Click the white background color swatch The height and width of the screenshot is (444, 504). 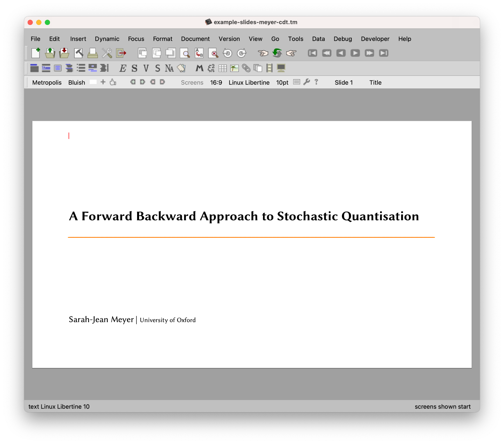(x=93, y=82)
